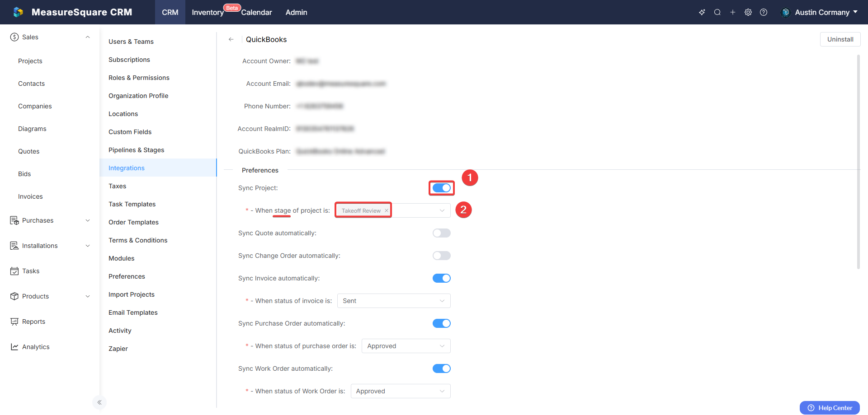Click the user avatar icon
Image resolution: width=868 pixels, height=415 pixels.
[786, 12]
